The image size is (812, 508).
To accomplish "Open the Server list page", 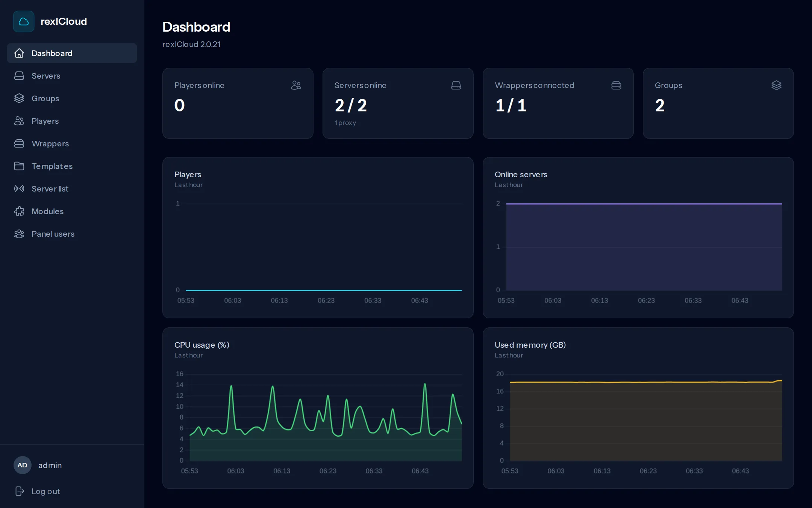I will tap(72, 189).
